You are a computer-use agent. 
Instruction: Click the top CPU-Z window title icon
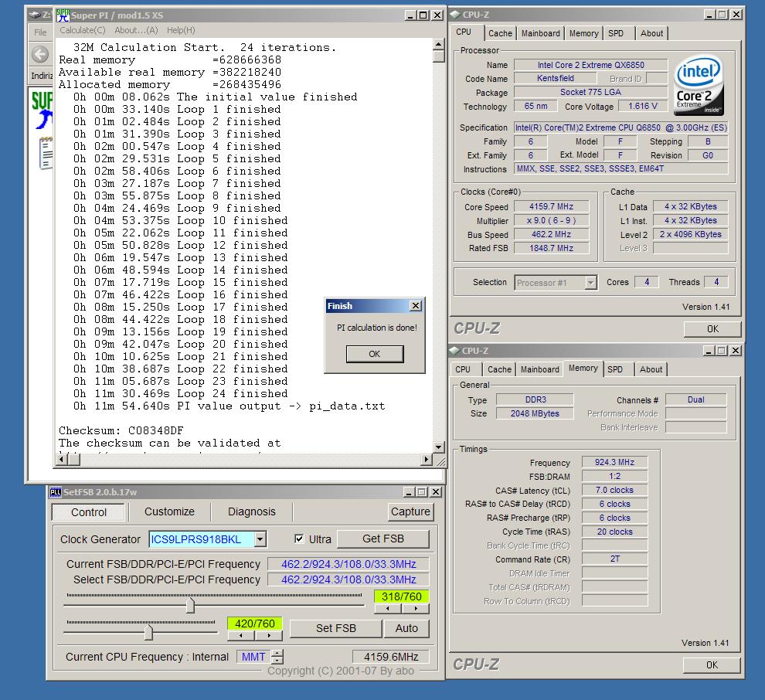tap(454, 15)
